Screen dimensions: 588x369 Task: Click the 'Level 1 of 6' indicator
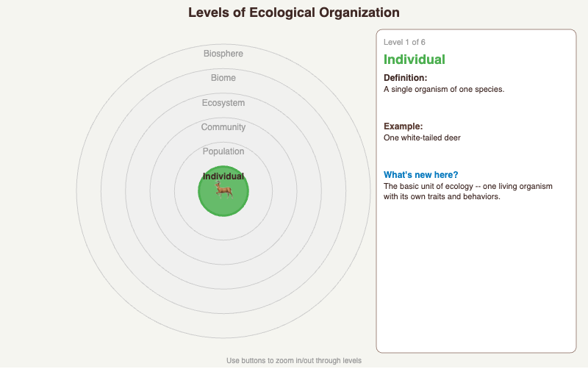pos(404,43)
